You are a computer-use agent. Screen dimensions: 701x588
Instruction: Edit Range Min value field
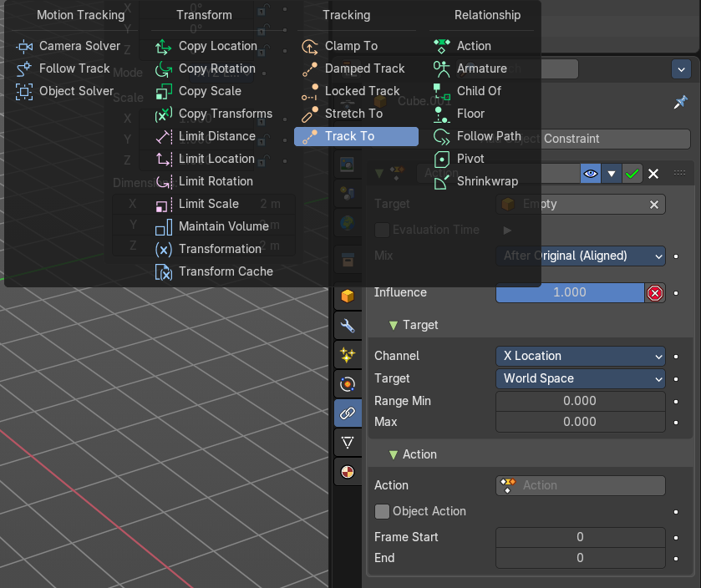[x=581, y=401]
